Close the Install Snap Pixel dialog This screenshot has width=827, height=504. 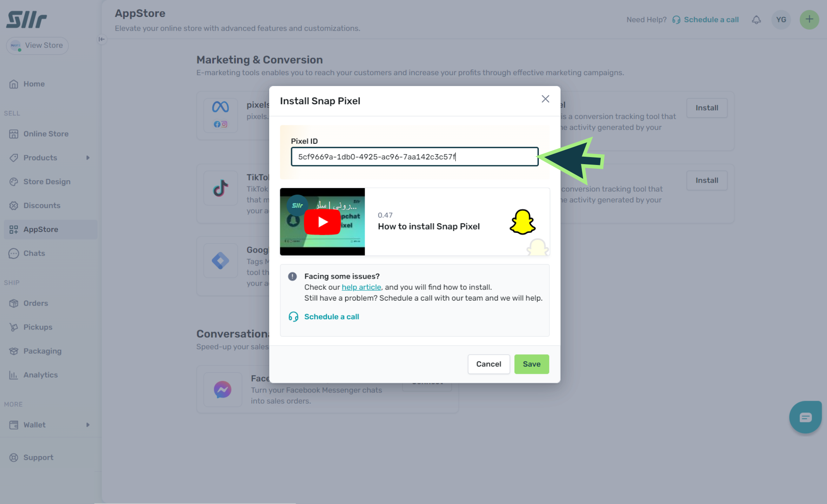click(545, 99)
